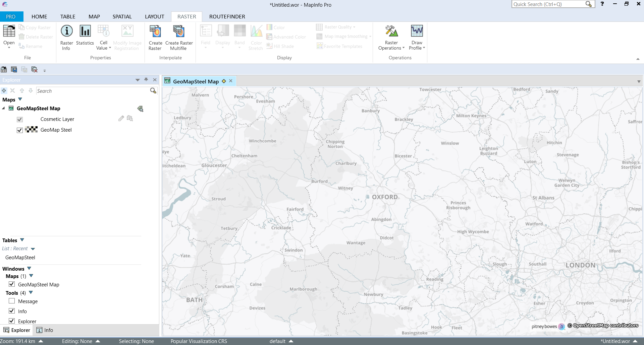Uncheck the Explorer tool checkbox
This screenshot has width=644, height=345.
point(12,321)
